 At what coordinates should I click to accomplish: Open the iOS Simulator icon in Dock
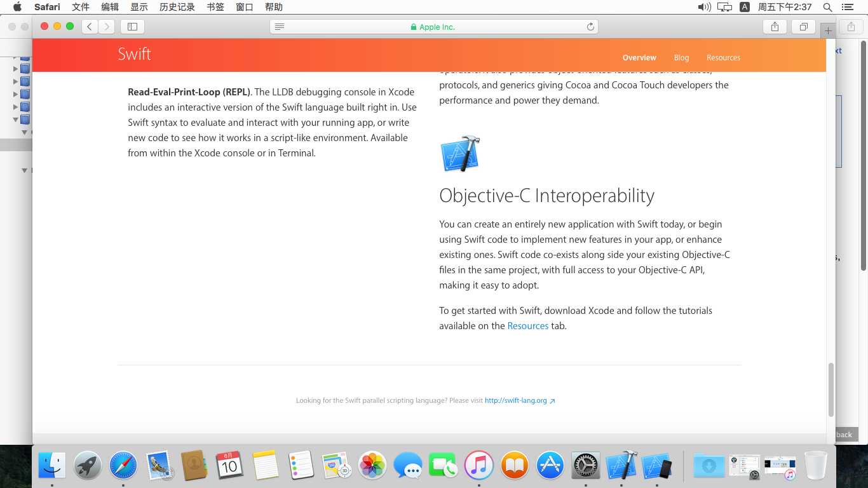(x=657, y=466)
